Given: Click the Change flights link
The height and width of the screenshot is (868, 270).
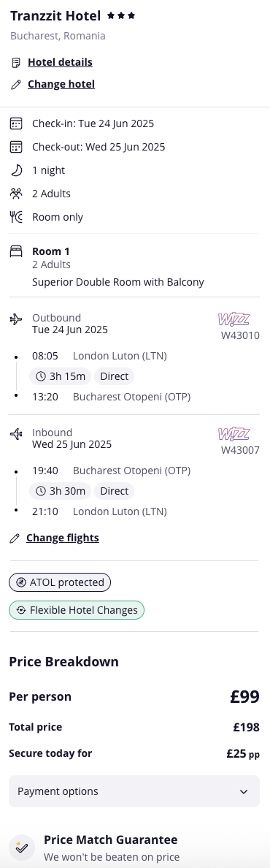Looking at the screenshot, I should pyautogui.click(x=63, y=538).
